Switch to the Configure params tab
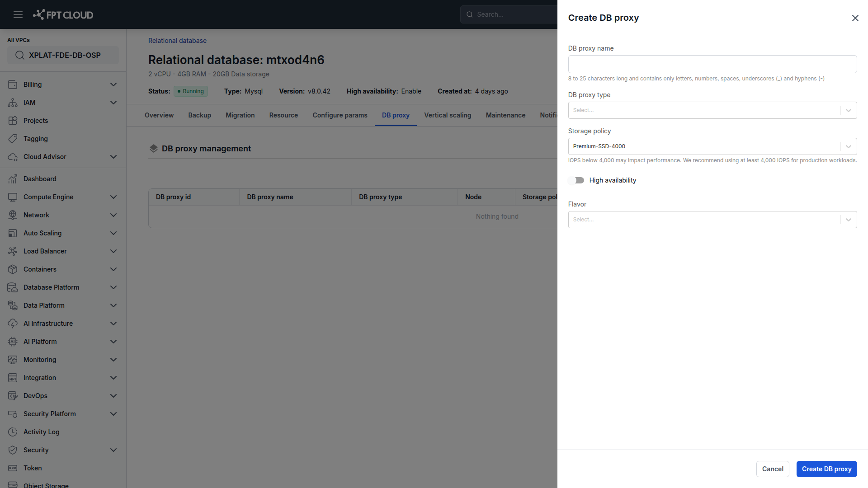This screenshot has height=488, width=868. click(x=340, y=115)
